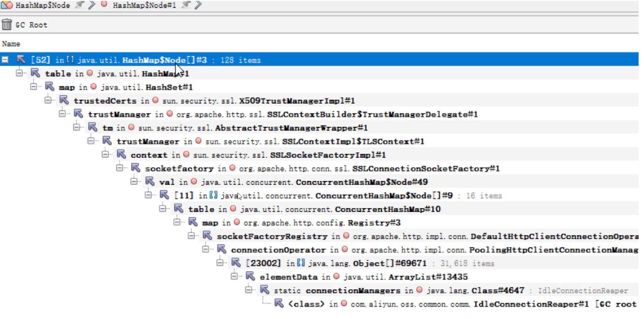
Task: Click the GC Root label
Action: [x=32, y=25]
